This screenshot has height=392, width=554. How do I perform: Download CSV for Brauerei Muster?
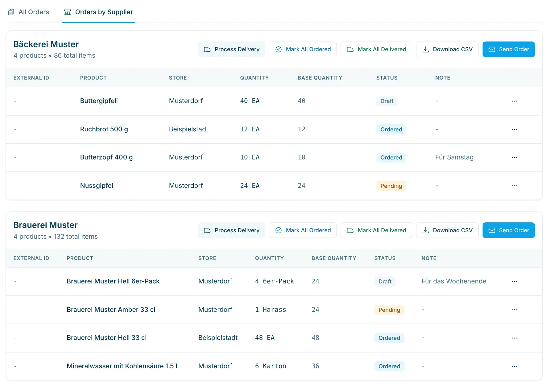[x=447, y=230]
